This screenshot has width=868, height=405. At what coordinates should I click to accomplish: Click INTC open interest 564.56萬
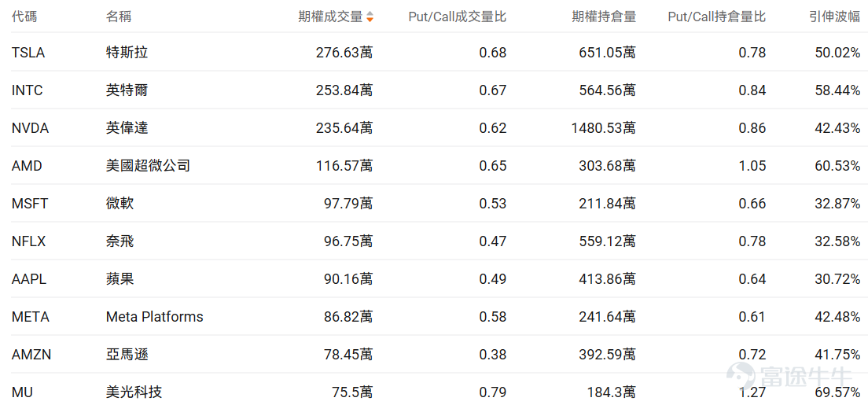click(608, 90)
